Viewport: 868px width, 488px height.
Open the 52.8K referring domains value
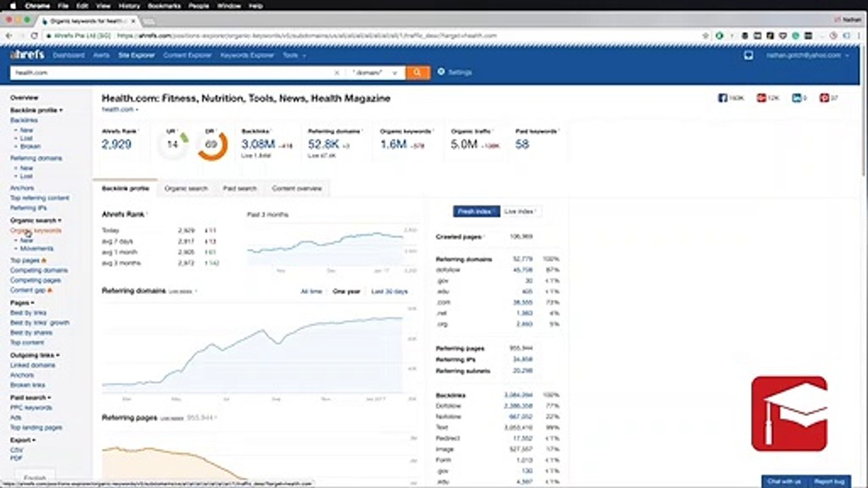(323, 144)
